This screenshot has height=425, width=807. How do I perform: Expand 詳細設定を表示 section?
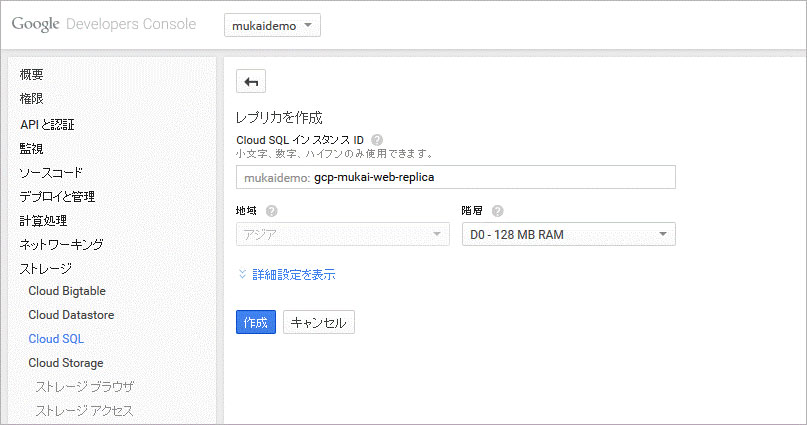(287, 275)
